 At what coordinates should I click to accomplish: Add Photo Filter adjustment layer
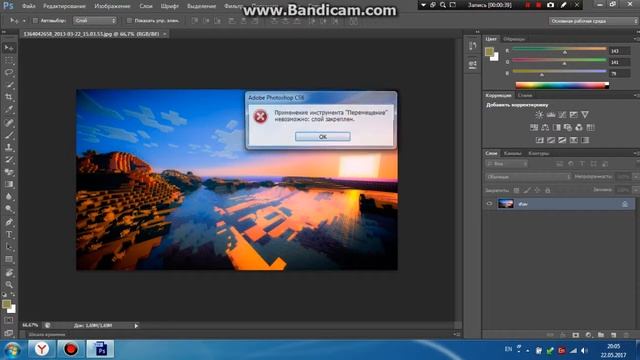tap(568, 127)
